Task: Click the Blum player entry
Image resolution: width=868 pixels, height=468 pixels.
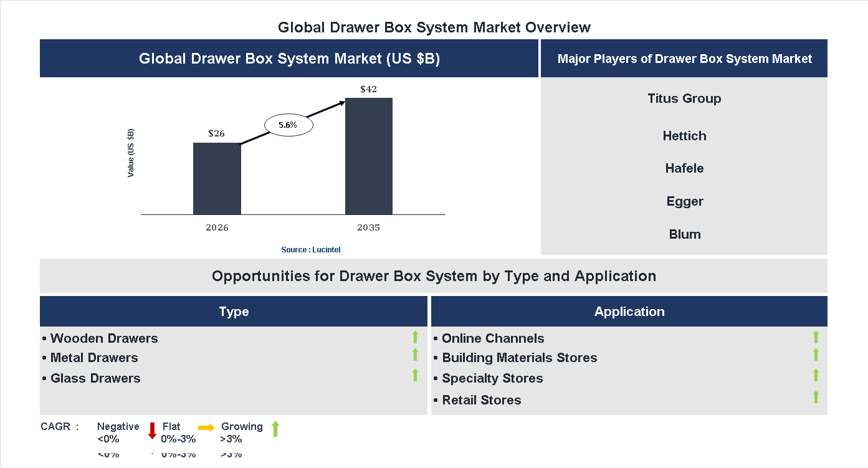Action: (x=684, y=234)
